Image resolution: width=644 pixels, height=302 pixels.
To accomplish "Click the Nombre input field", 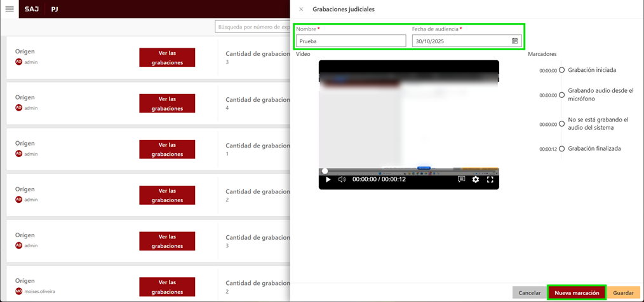I will [351, 41].
